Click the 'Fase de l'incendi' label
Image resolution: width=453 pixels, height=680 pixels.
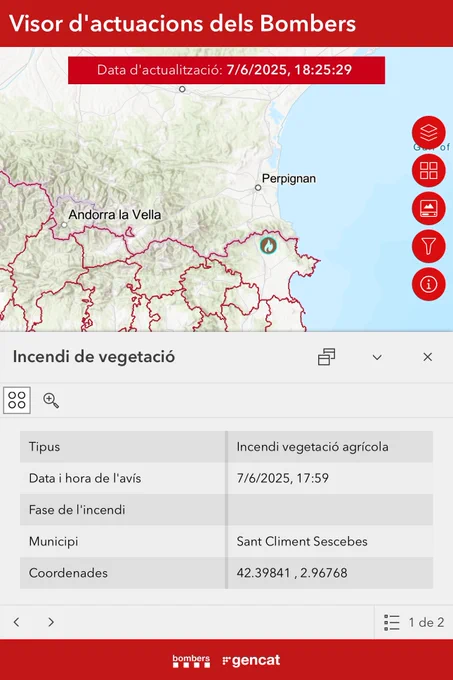(77, 510)
